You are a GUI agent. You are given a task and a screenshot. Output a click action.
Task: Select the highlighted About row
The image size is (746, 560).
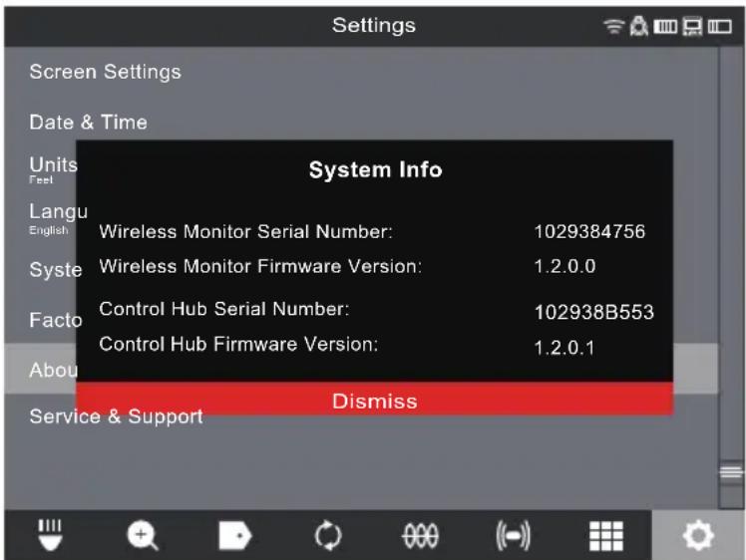coord(40,369)
